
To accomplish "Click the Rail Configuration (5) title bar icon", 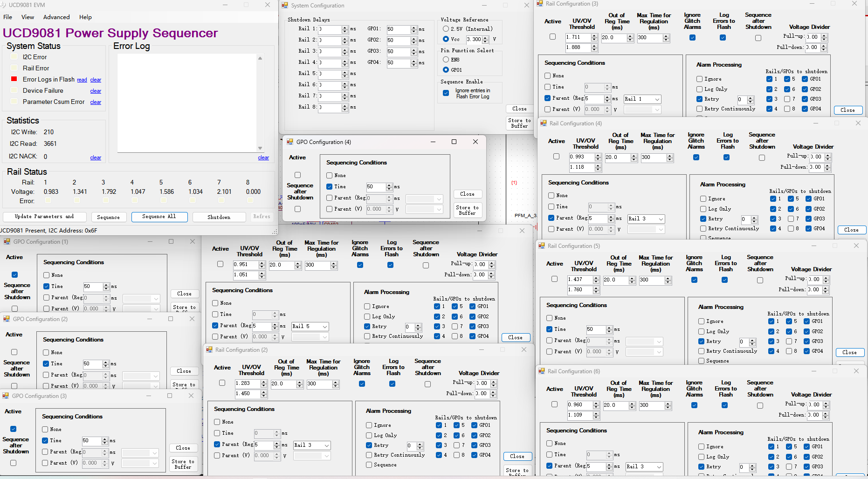I will (542, 246).
